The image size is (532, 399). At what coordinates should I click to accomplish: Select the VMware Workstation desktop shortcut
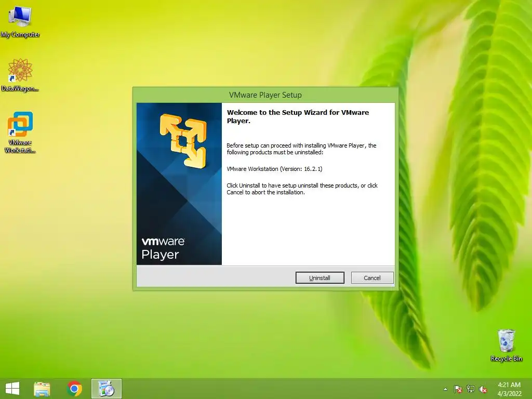20,132
